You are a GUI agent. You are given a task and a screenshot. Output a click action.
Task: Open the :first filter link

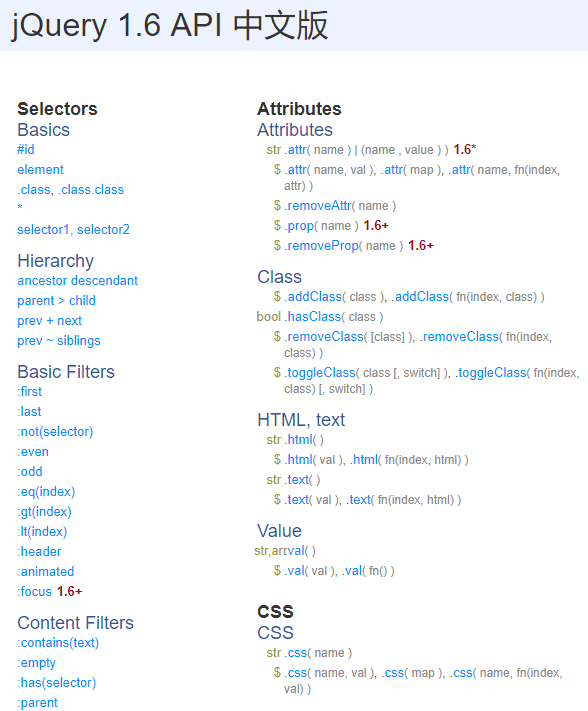pyautogui.click(x=30, y=391)
